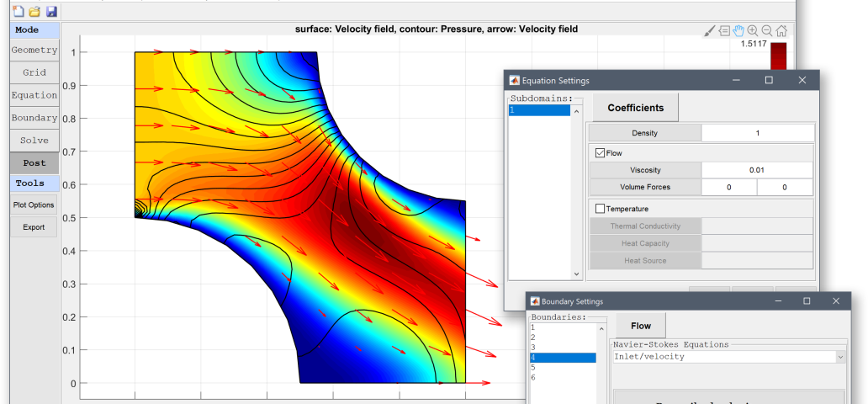The height and width of the screenshot is (404, 868).
Task: Click up arrow of Subdomains list scrollbar
Action: 576,112
